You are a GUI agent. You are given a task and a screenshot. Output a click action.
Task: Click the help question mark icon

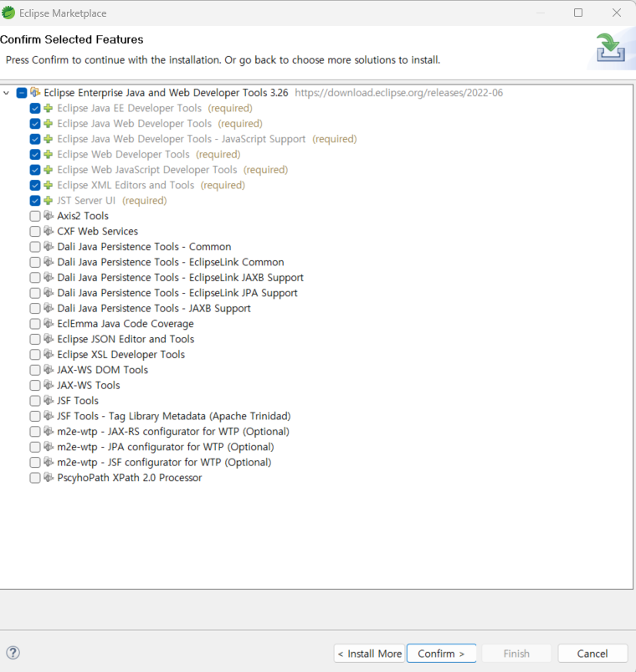(x=13, y=653)
